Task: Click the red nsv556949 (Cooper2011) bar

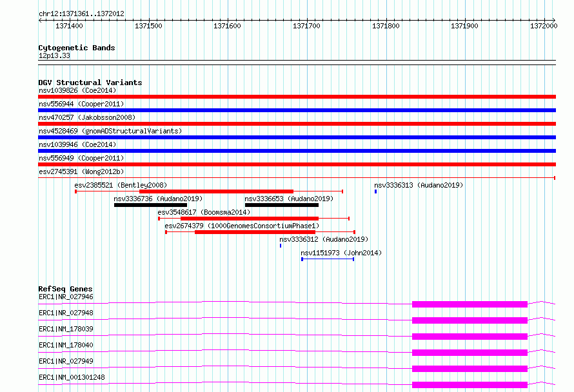Action: pos(297,164)
